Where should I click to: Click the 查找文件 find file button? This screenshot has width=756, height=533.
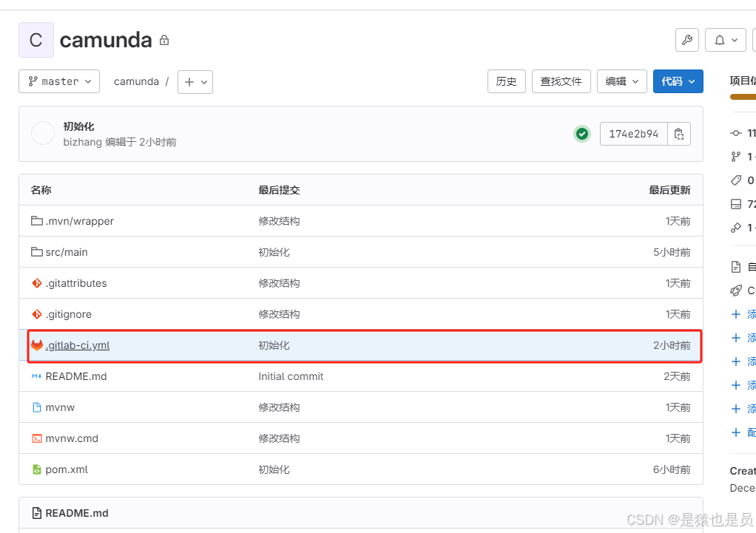point(561,81)
